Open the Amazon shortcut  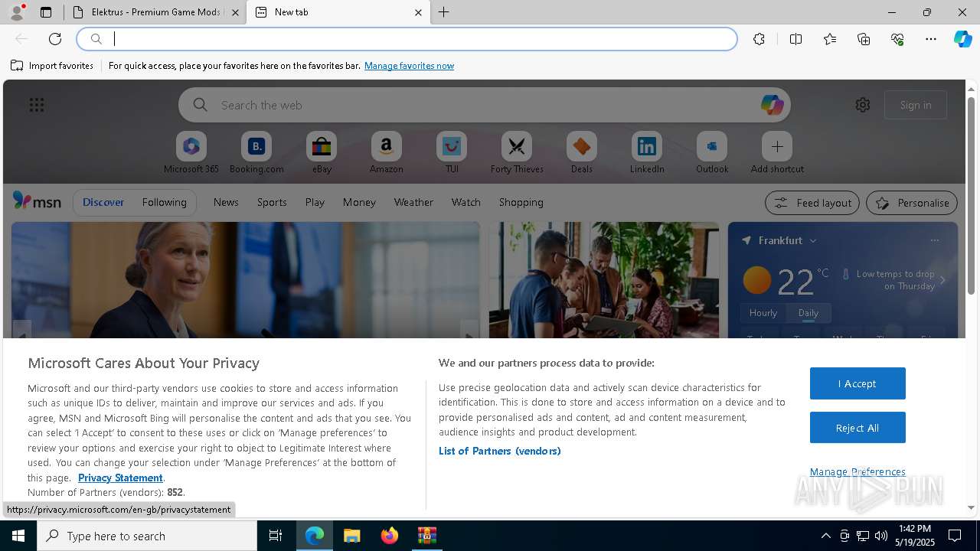coord(387,152)
